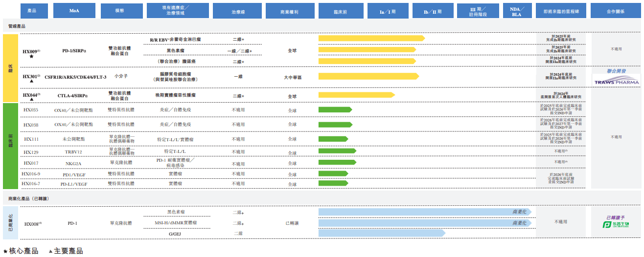Select the HX016-9 product row label
The width and height of the screenshot is (644, 257).
pyautogui.click(x=31, y=174)
